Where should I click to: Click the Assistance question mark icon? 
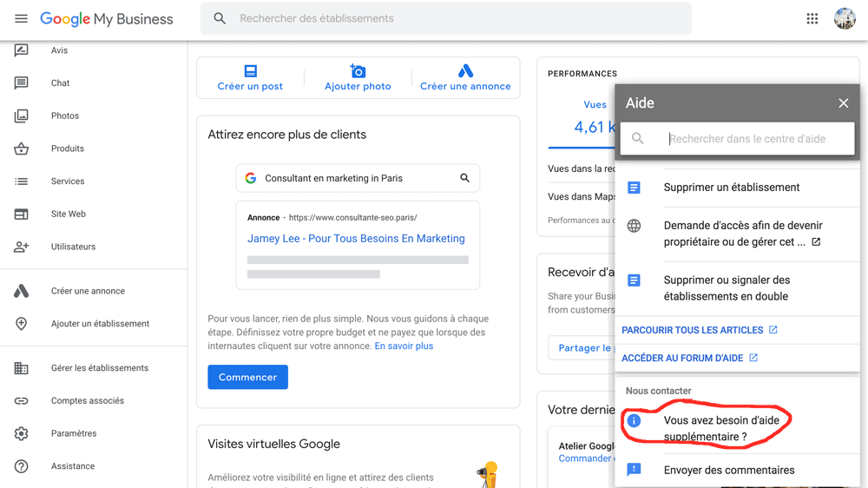click(x=21, y=465)
